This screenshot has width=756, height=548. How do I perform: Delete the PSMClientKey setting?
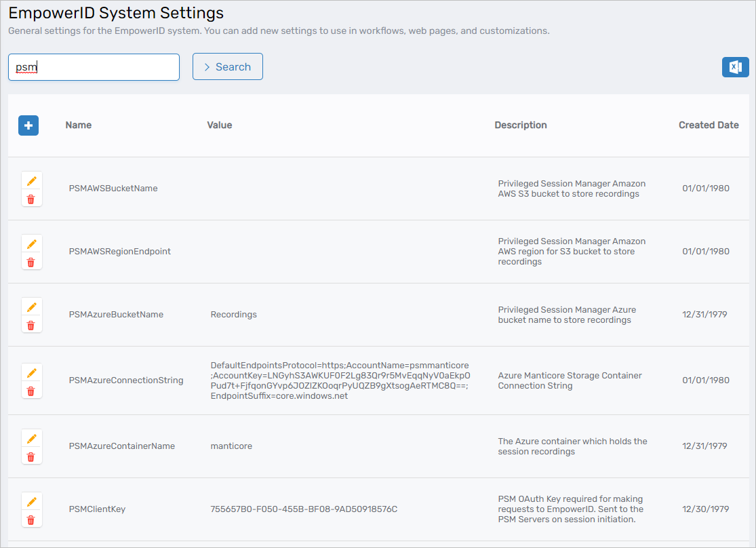(31, 520)
